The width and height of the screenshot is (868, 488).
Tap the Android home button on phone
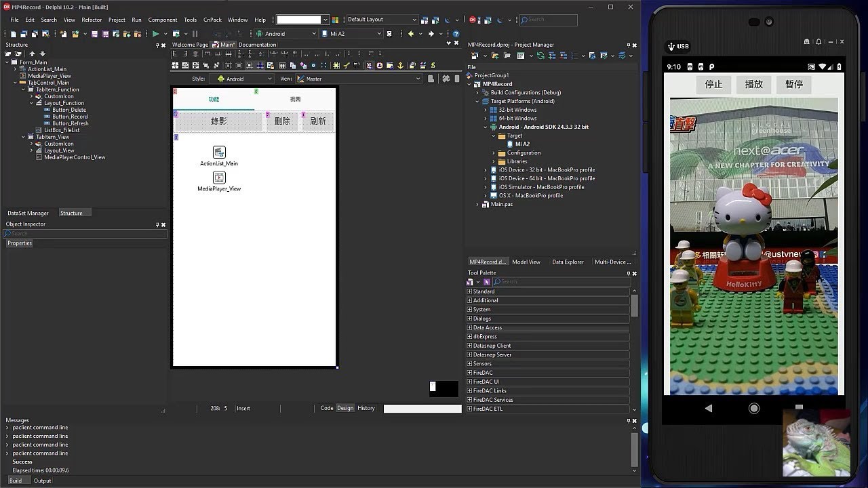pos(754,408)
